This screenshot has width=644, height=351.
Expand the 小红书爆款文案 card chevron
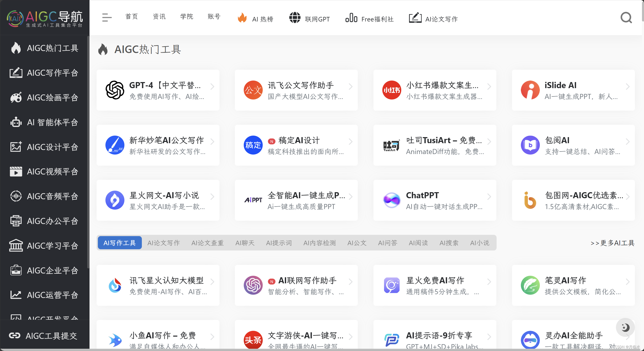click(x=489, y=87)
